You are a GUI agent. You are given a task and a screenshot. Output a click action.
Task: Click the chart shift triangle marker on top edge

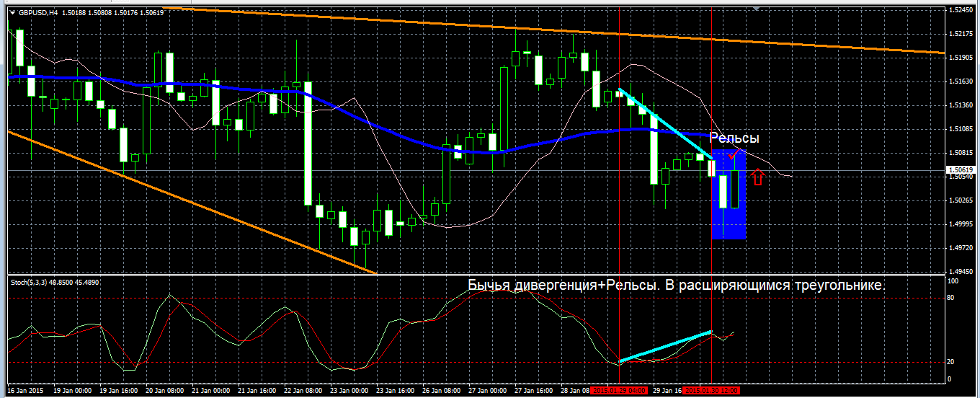756,9
